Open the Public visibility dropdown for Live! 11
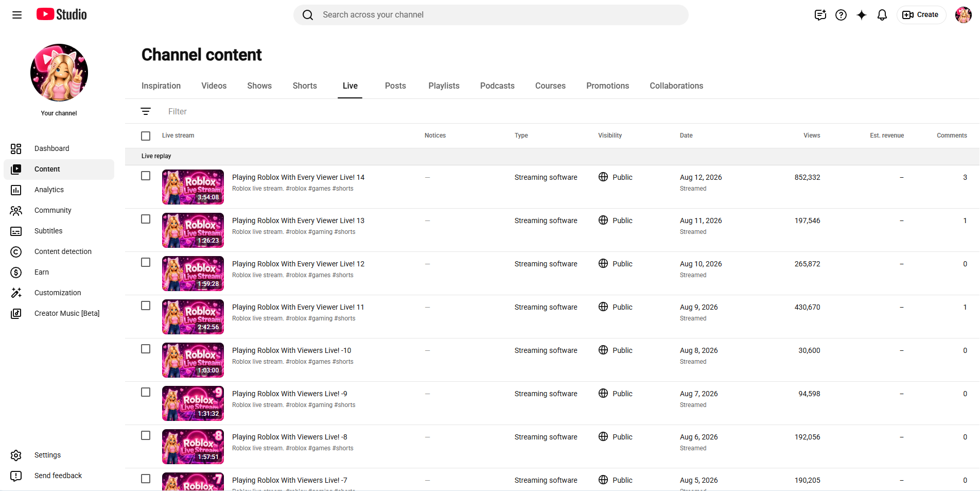The image size is (980, 491). [616, 307]
